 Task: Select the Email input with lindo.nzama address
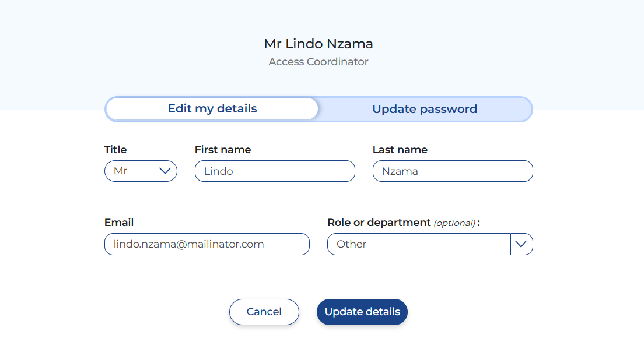click(206, 244)
